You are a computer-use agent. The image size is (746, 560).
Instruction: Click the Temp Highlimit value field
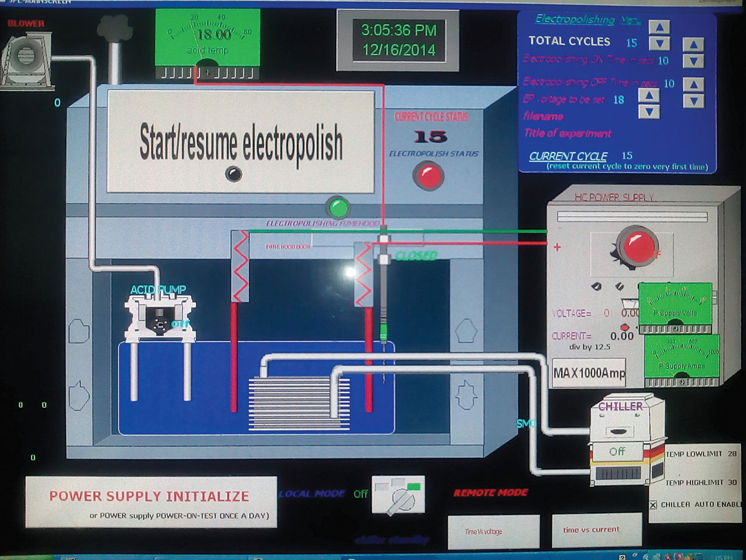(x=732, y=482)
